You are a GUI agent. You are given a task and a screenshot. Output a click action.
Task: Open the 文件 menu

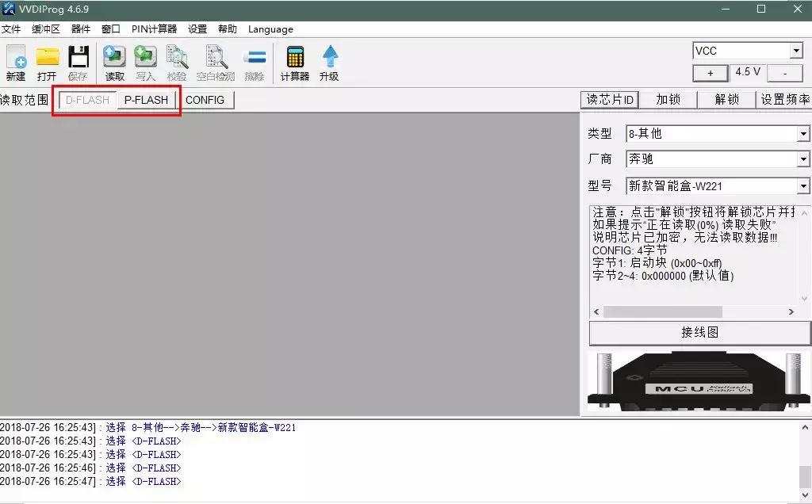[11, 29]
